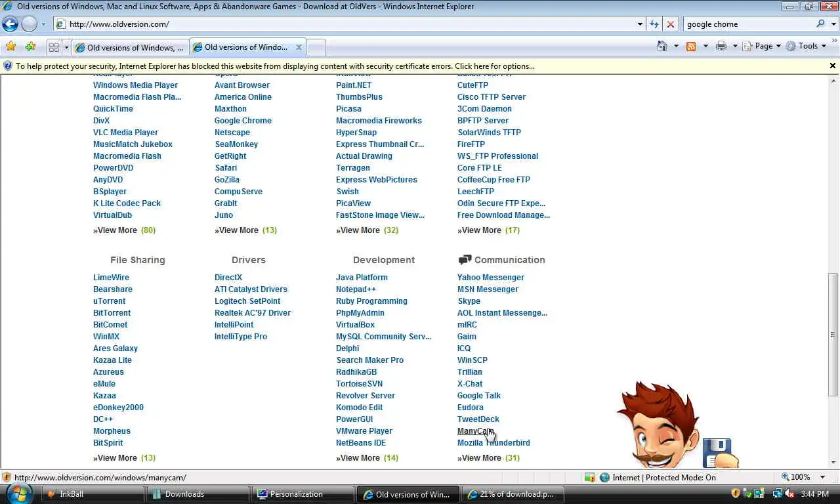Open the VLC Media Player link
The width and height of the screenshot is (840, 504).
[125, 133]
